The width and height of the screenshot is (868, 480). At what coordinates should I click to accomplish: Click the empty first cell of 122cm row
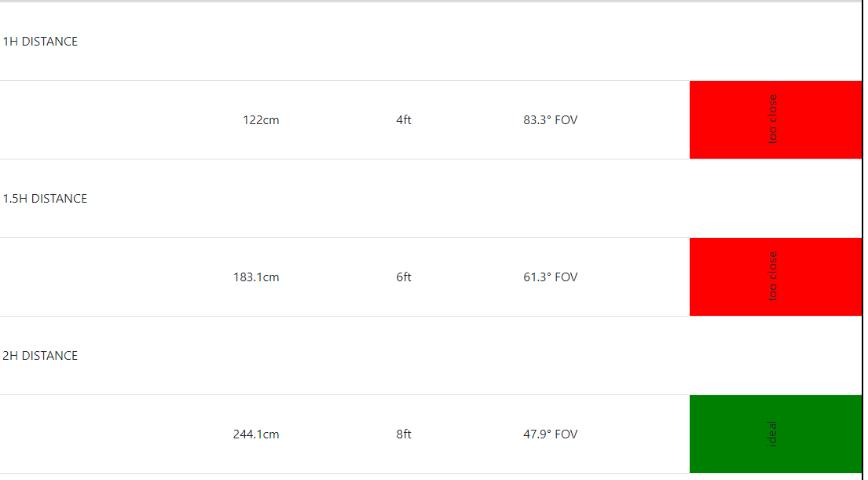click(x=79, y=120)
